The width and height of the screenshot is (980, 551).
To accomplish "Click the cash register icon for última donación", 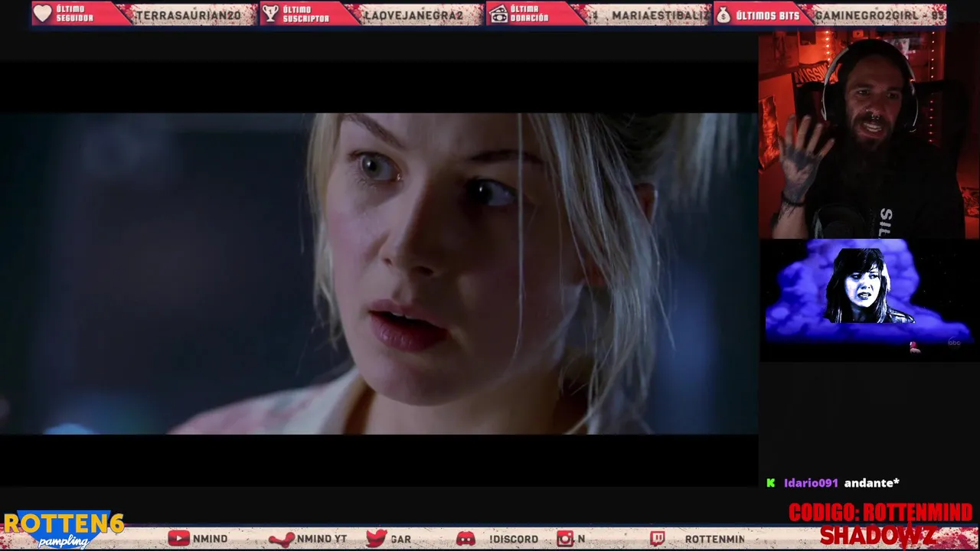I will point(498,14).
